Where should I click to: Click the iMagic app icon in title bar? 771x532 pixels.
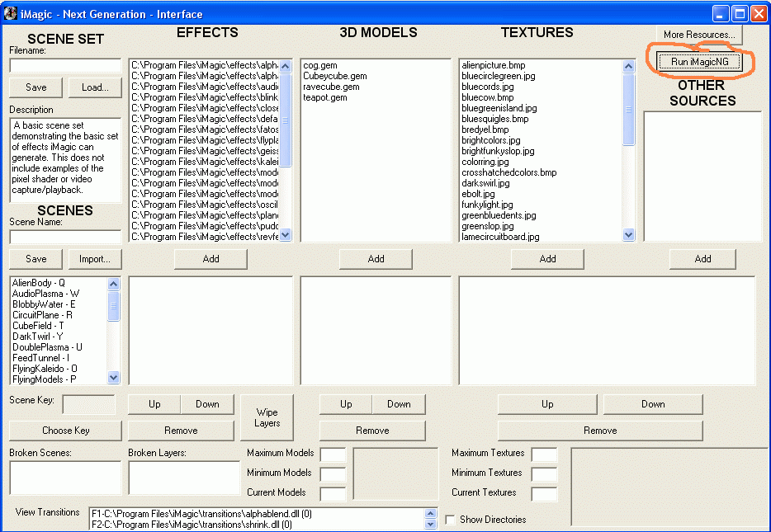point(10,13)
